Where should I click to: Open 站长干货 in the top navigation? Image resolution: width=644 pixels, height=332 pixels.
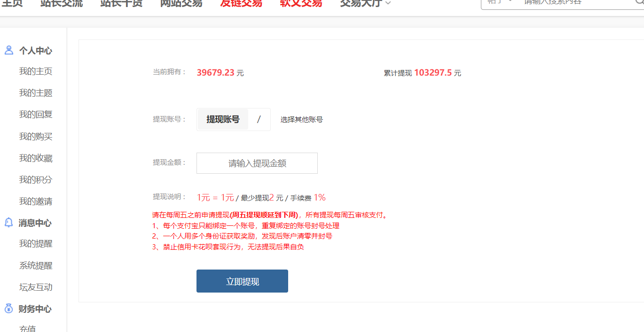click(x=121, y=3)
